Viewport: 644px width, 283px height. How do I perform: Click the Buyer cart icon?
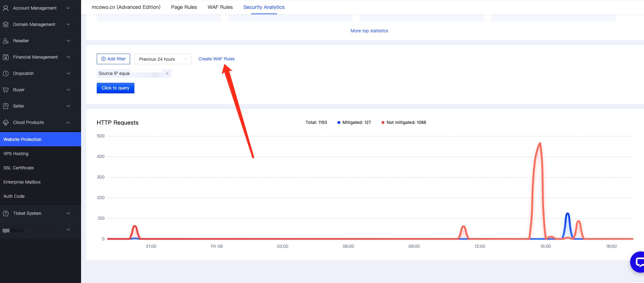pyautogui.click(x=6, y=90)
